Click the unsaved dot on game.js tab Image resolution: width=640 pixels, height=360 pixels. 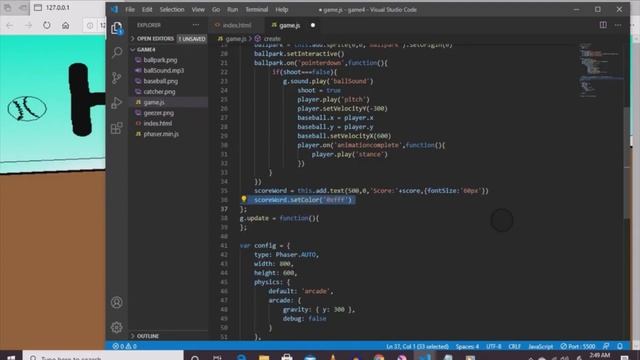point(313,25)
